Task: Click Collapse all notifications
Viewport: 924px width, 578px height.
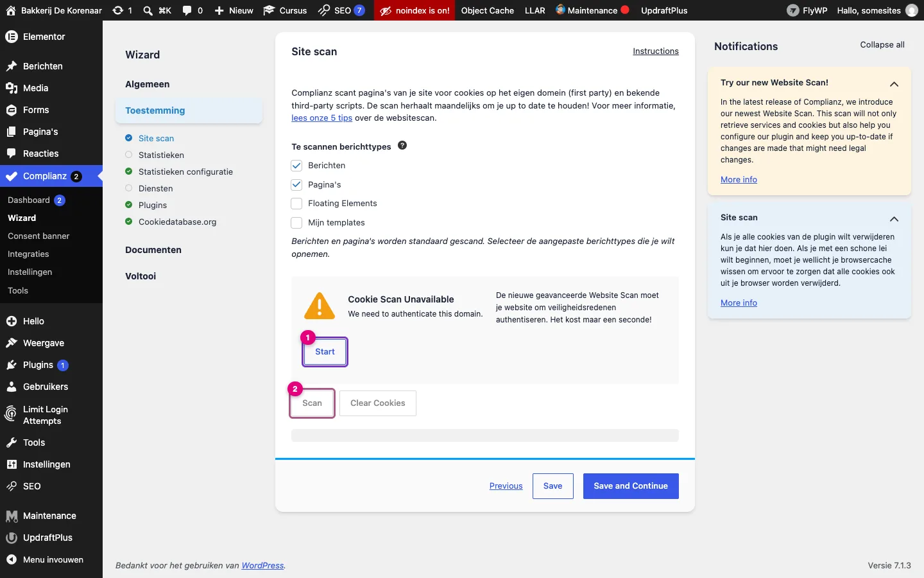Action: pos(882,44)
